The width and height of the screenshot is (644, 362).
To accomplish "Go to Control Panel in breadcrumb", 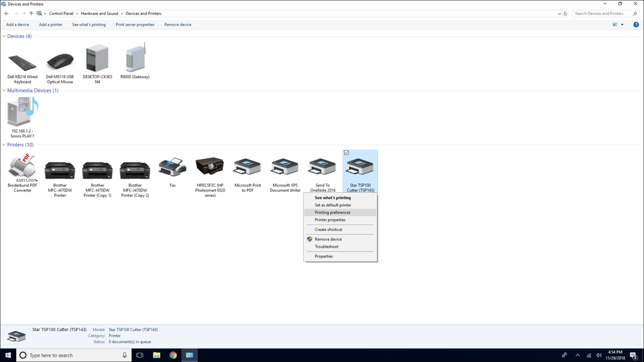I will (61, 14).
